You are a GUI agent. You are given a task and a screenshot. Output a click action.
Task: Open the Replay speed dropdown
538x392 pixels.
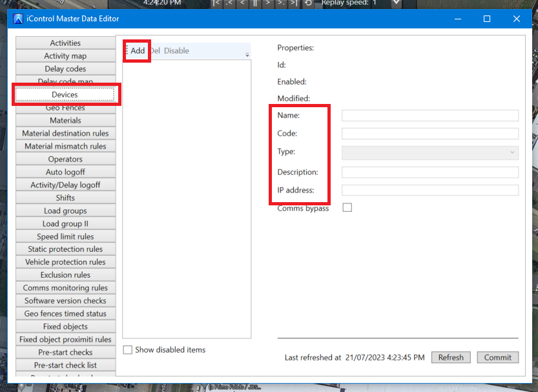point(397,3)
